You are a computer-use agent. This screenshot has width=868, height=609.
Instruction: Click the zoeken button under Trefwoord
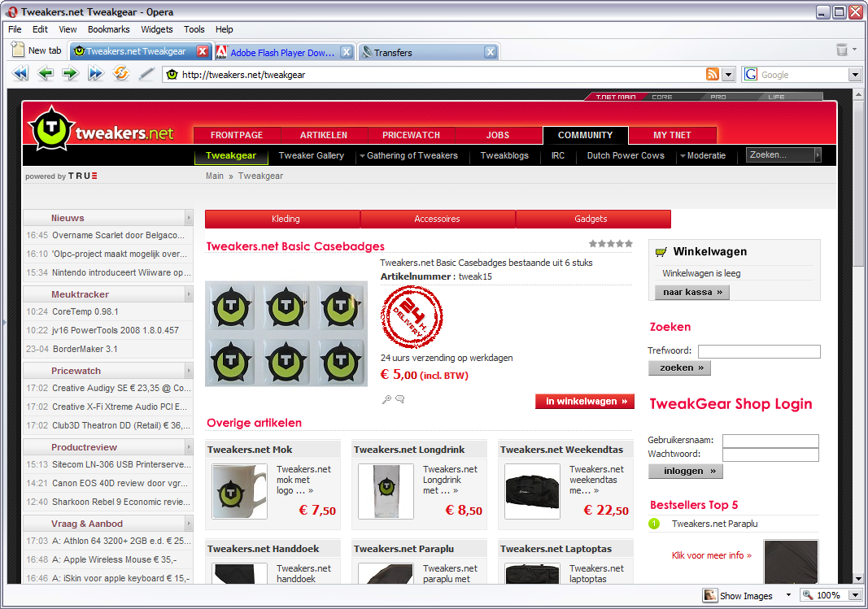[679, 368]
